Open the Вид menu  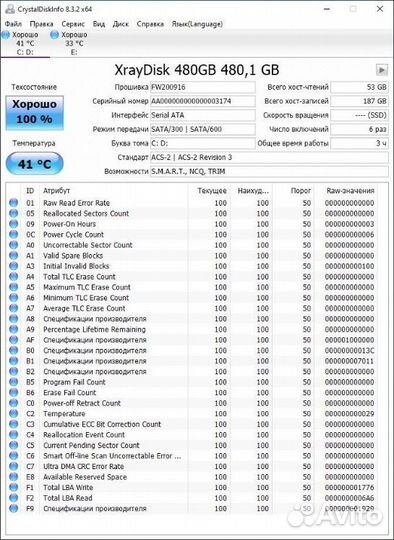click(99, 24)
